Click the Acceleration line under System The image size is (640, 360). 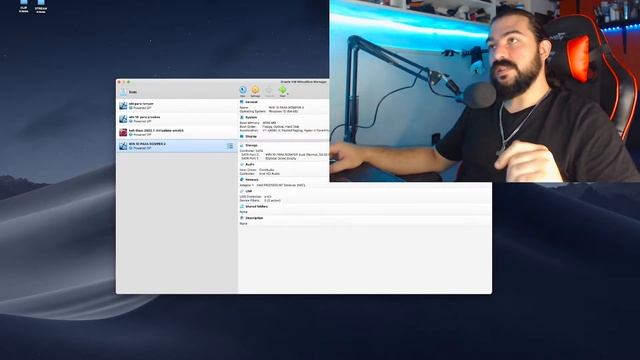[x=284, y=131]
